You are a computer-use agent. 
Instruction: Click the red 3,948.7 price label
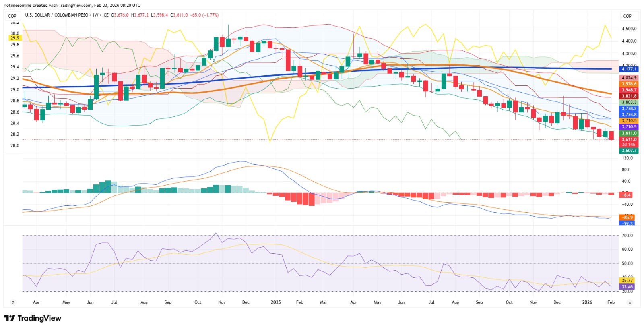click(x=629, y=90)
